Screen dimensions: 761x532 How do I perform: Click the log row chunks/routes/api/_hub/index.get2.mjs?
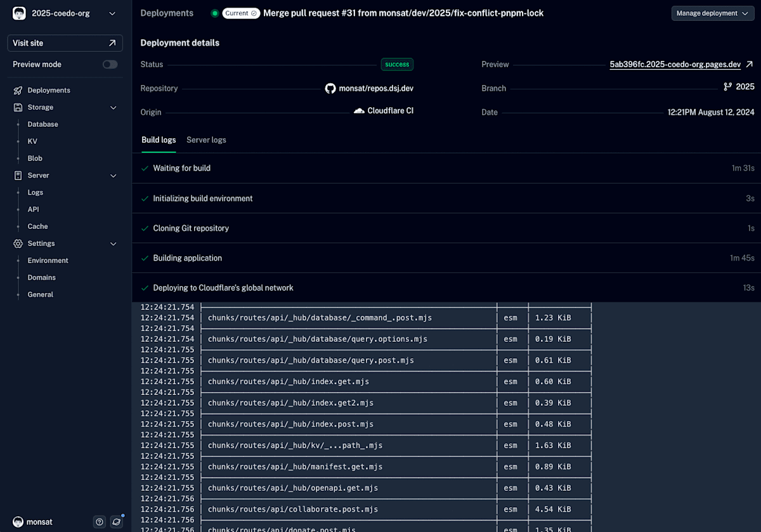[290, 403]
